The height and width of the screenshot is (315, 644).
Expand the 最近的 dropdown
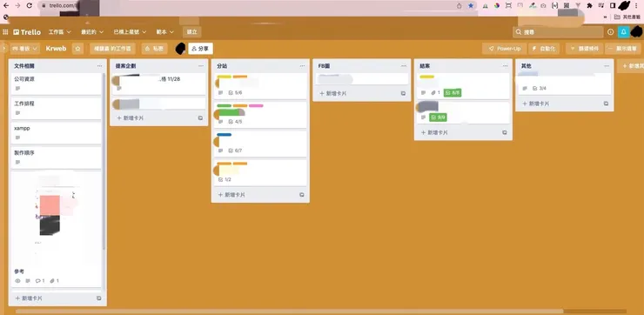click(x=92, y=31)
